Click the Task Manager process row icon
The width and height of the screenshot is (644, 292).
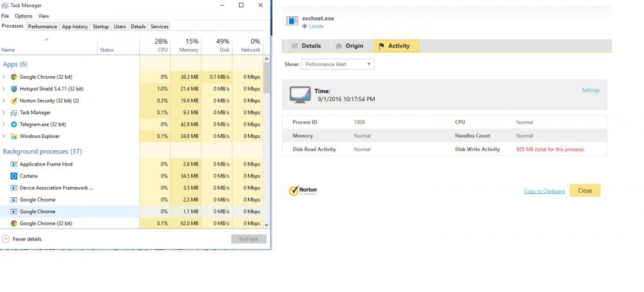point(14,113)
